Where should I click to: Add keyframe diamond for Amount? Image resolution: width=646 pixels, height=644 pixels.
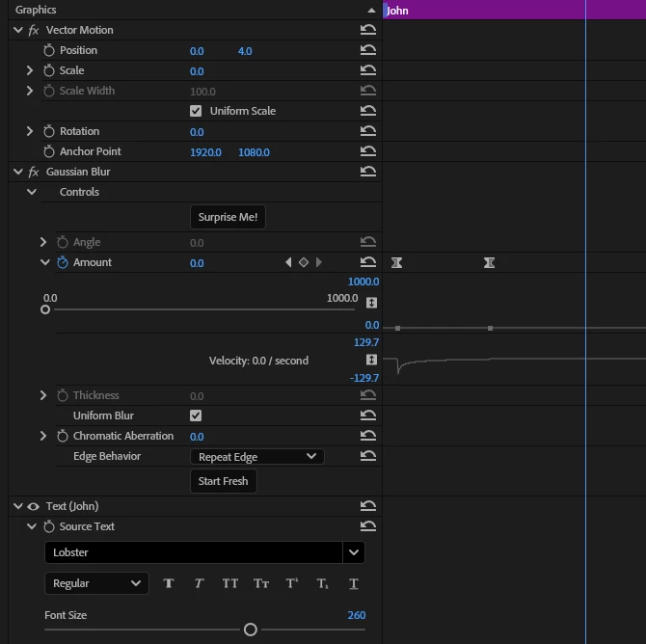304,262
